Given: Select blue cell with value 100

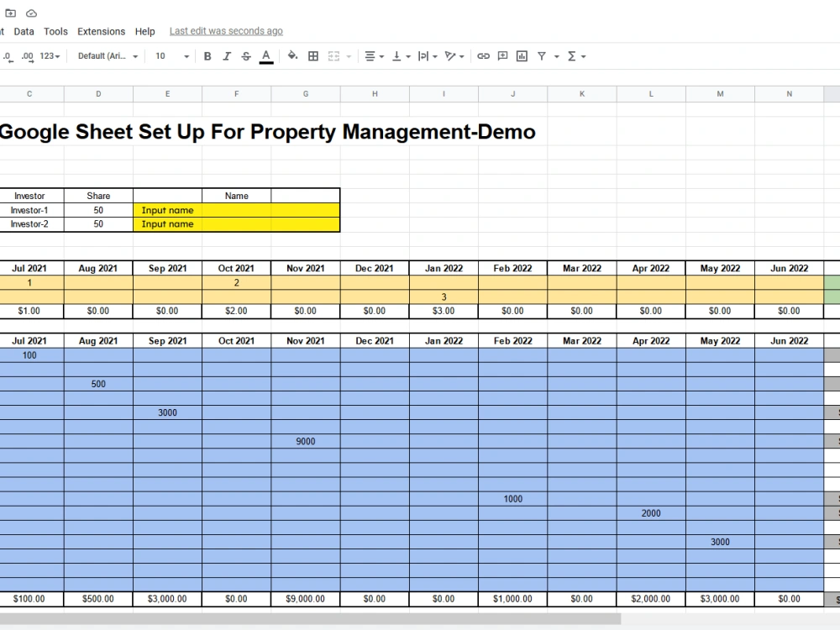Looking at the screenshot, I should 29,355.
